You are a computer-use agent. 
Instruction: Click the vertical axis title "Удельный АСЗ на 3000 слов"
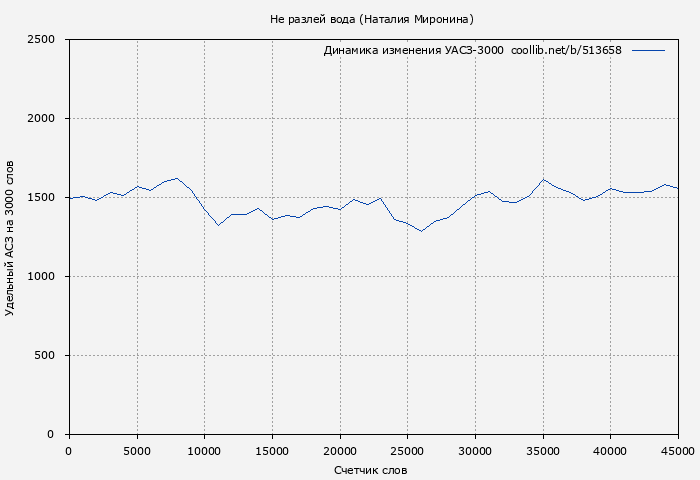[11, 237]
